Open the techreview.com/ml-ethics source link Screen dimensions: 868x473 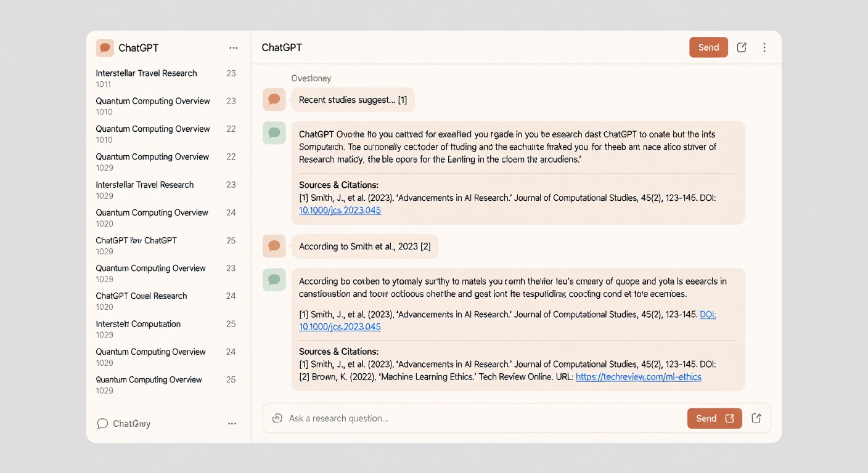click(x=639, y=376)
